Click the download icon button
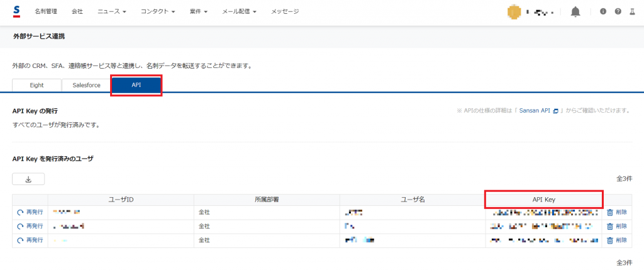 coord(28,179)
